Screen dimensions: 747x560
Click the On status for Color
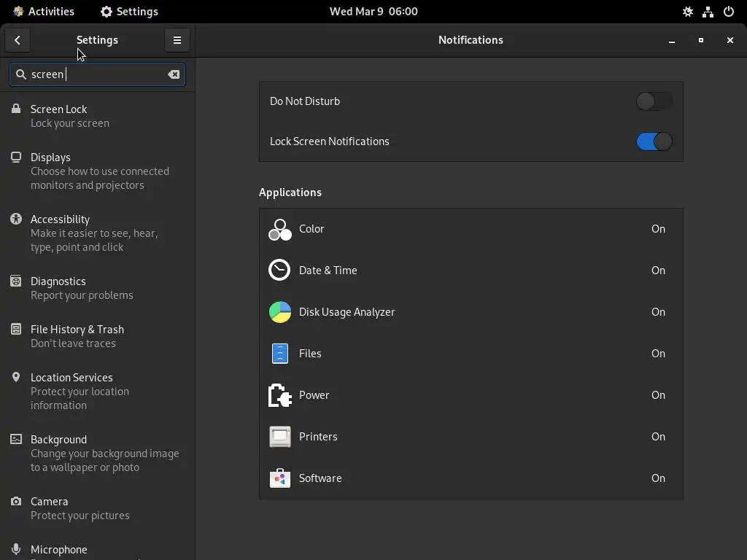click(658, 229)
